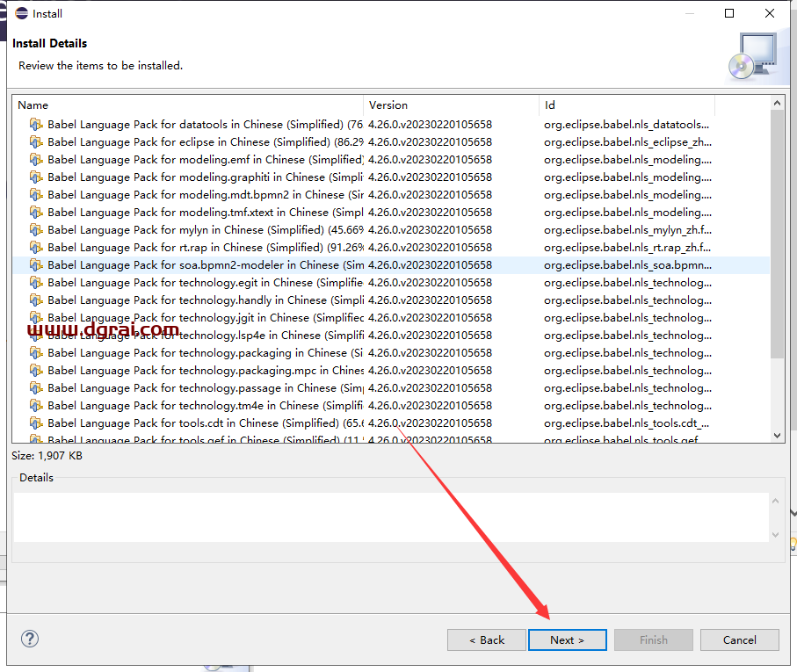Click the mylyn language pack feature icon

tap(35, 229)
